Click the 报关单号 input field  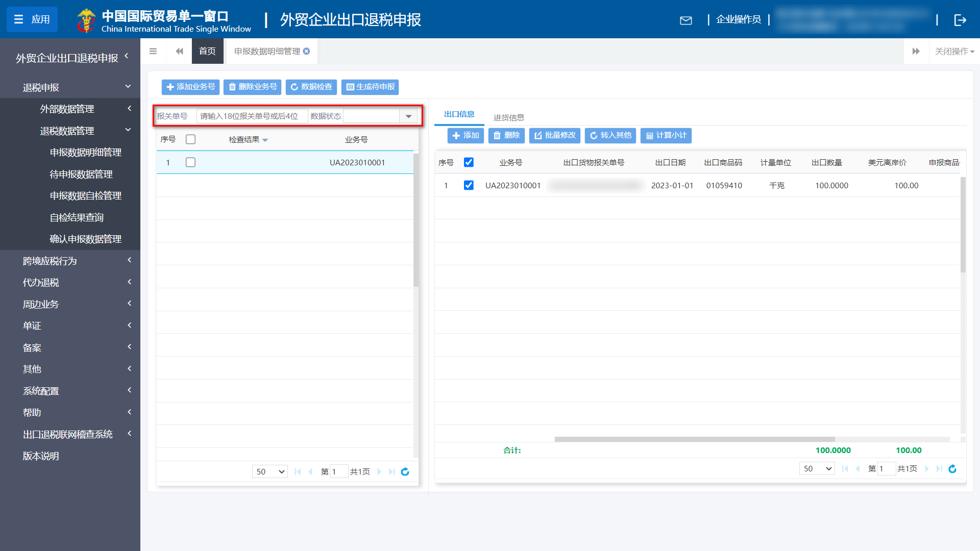(252, 116)
